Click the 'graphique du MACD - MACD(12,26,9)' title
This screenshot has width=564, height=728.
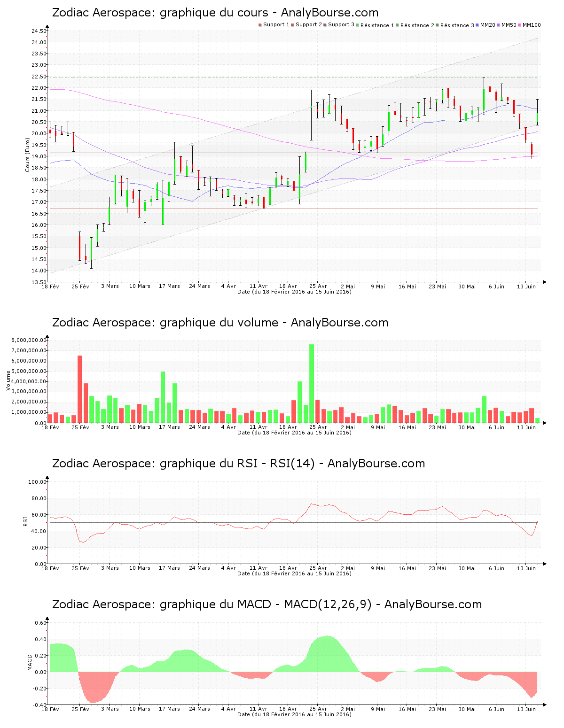(x=267, y=604)
